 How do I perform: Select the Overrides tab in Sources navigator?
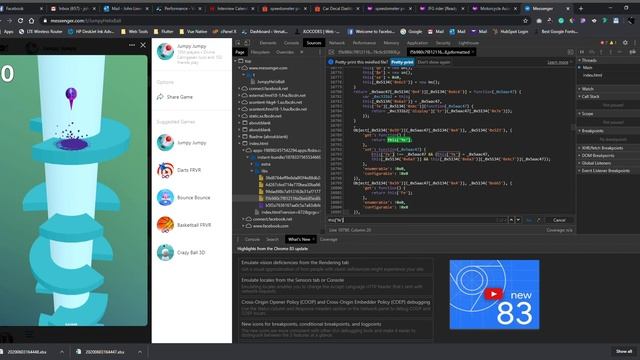[x=285, y=52]
